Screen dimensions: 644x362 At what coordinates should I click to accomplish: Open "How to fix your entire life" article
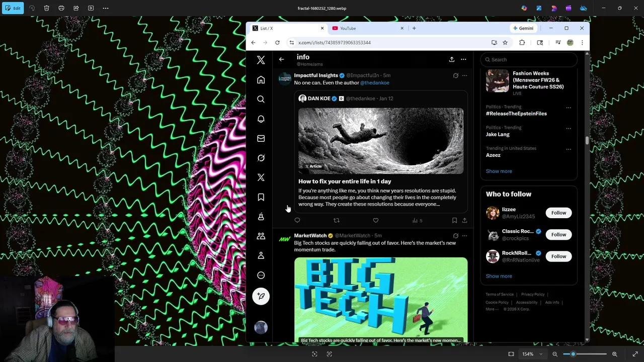tap(345, 181)
